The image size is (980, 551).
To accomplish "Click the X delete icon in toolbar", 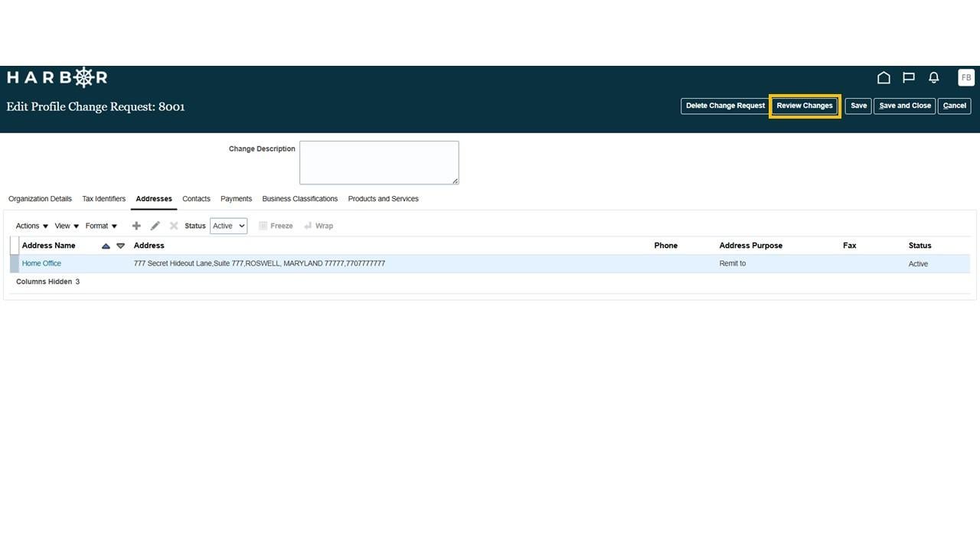I will click(x=174, y=226).
